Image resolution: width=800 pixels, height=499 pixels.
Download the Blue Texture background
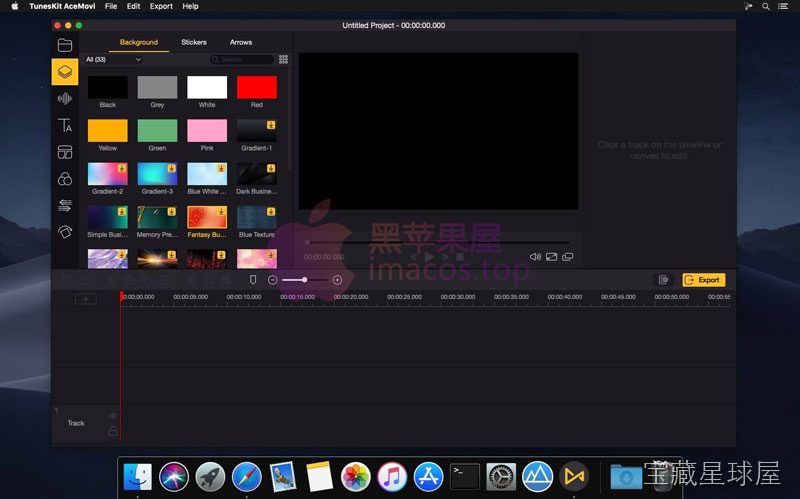pyautogui.click(x=271, y=211)
